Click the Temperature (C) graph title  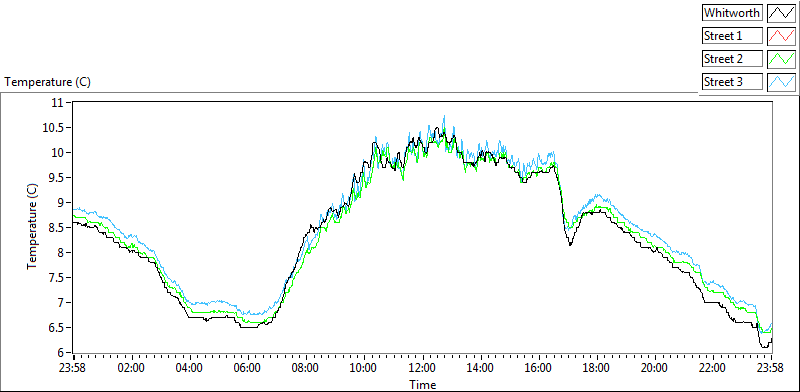[48, 82]
